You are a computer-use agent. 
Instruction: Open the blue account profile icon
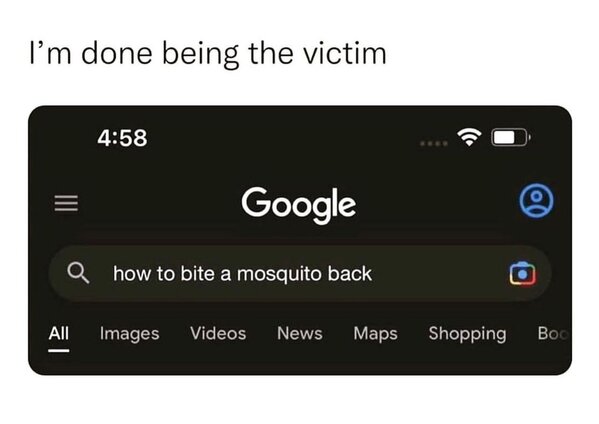(536, 201)
